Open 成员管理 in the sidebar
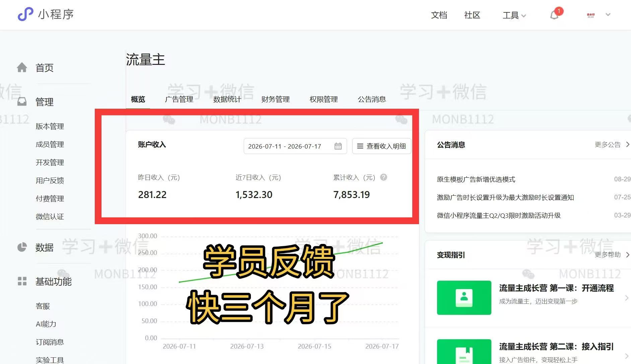The height and width of the screenshot is (364, 631). click(50, 145)
